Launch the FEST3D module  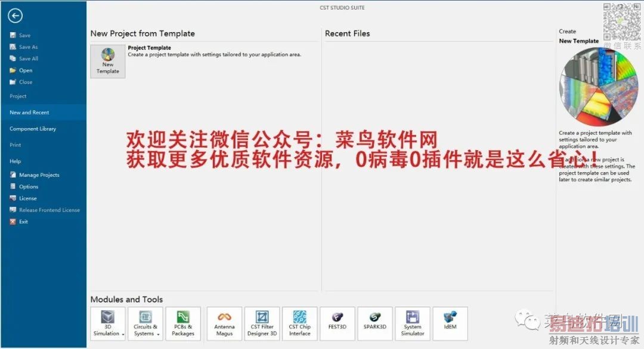pos(337,323)
